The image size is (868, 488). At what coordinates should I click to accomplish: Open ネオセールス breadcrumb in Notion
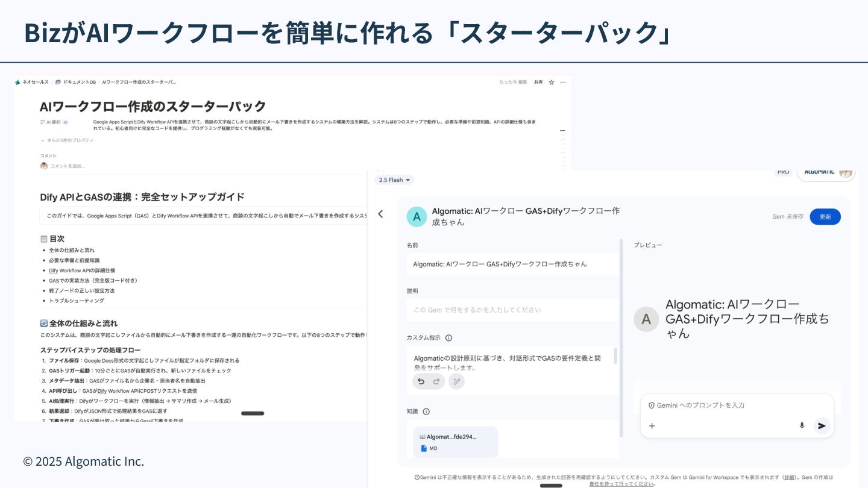[x=33, y=82]
